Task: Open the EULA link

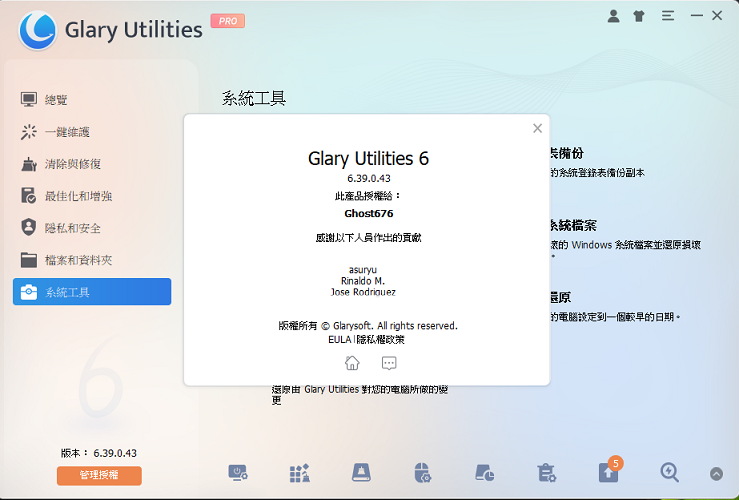Action: pos(340,339)
